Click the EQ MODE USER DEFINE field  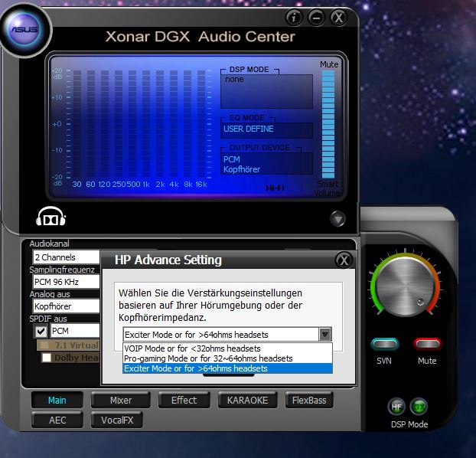pos(266,129)
